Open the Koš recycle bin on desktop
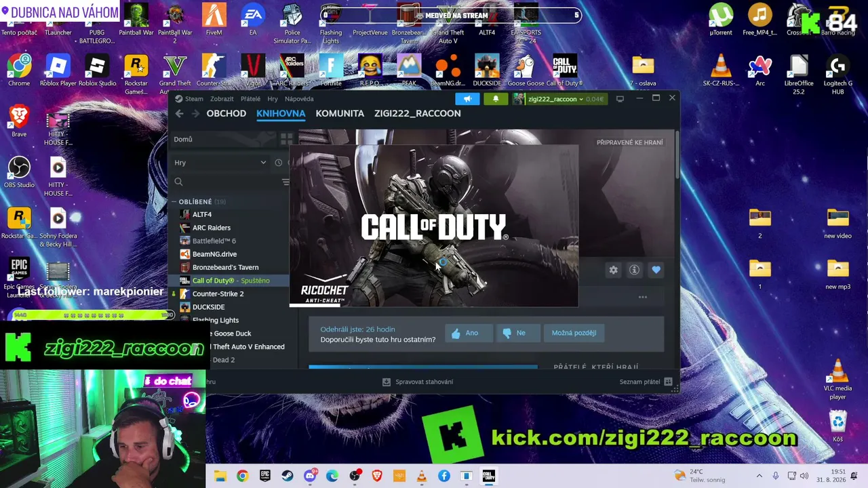868x488 pixels. (838, 426)
